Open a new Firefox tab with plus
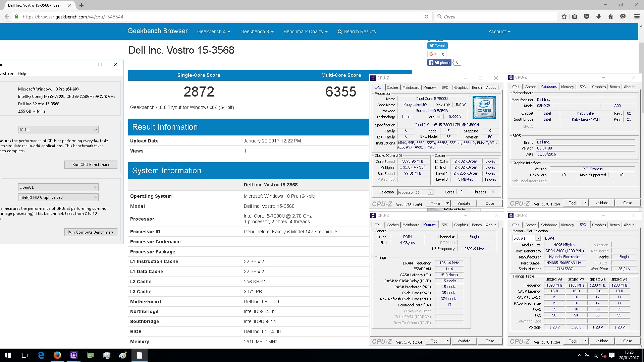The height and width of the screenshot is (362, 644). [x=82, y=5]
